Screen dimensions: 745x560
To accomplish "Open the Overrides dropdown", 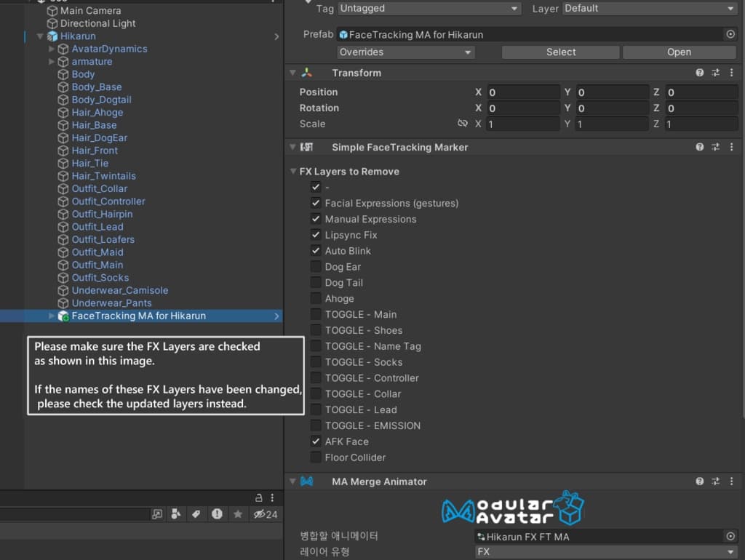I will tap(406, 52).
